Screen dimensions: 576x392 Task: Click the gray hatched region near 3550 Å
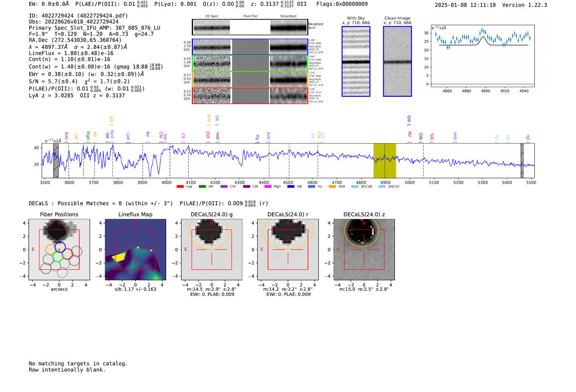point(56,161)
